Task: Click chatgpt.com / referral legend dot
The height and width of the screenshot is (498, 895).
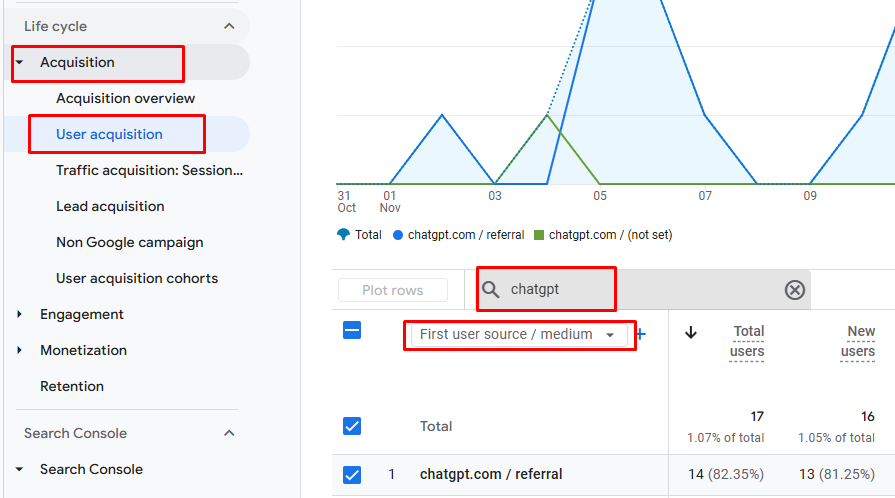Action: tap(398, 235)
